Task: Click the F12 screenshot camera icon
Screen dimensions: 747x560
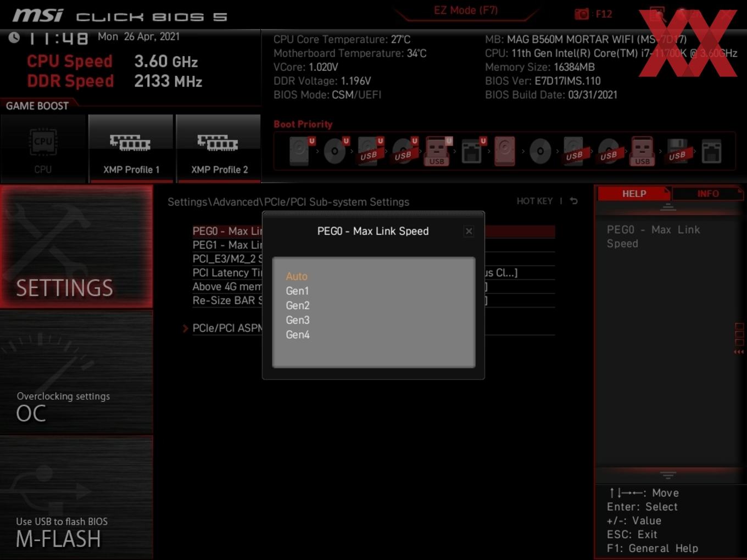Action: pyautogui.click(x=581, y=14)
